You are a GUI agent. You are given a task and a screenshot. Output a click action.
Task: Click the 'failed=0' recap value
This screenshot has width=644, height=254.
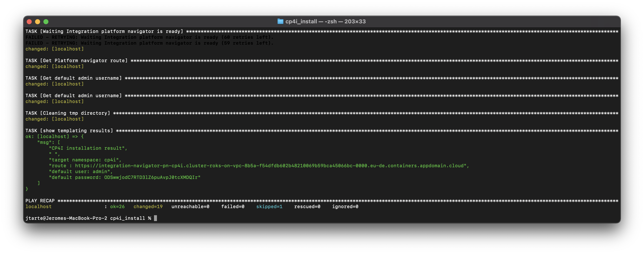pyautogui.click(x=232, y=206)
